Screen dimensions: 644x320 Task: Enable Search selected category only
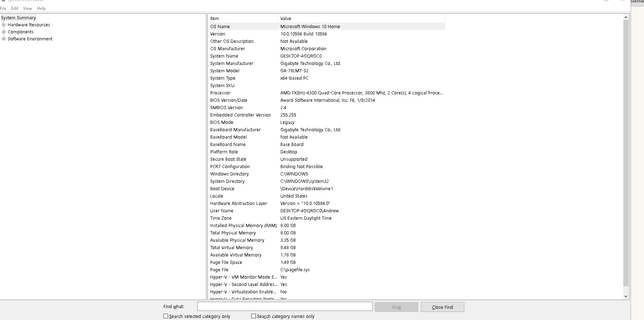(x=166, y=316)
